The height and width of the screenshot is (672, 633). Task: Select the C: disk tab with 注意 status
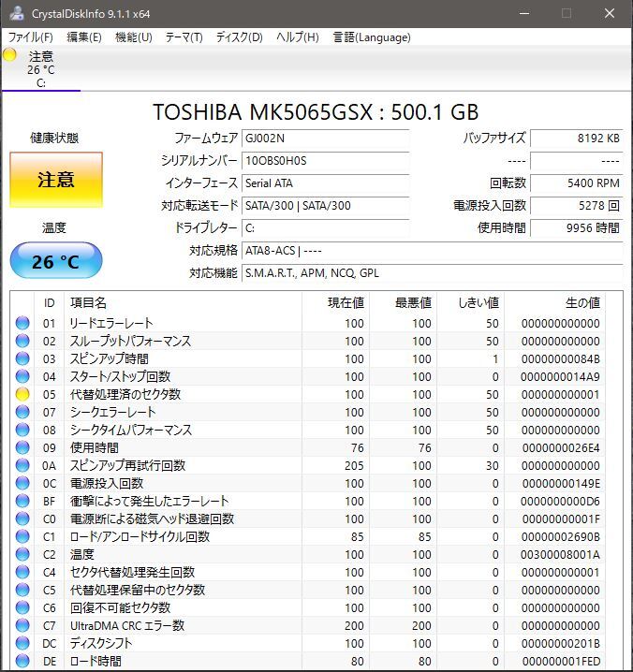click(41, 68)
